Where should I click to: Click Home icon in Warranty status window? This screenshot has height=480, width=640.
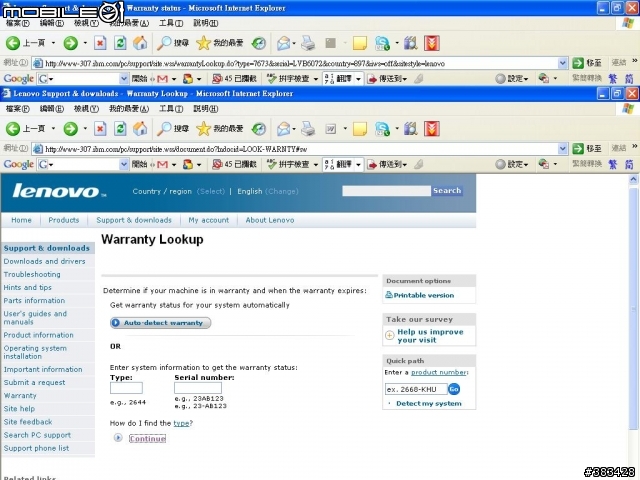[140, 43]
